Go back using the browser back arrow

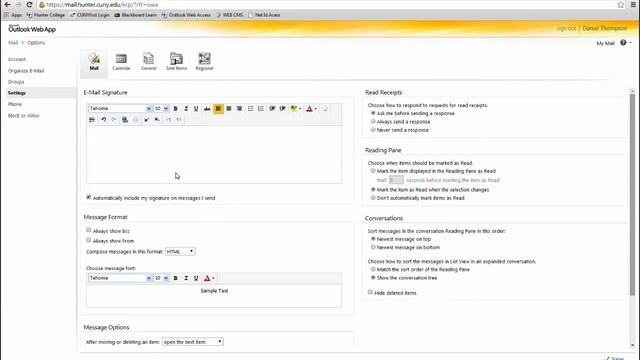click(7, 4)
